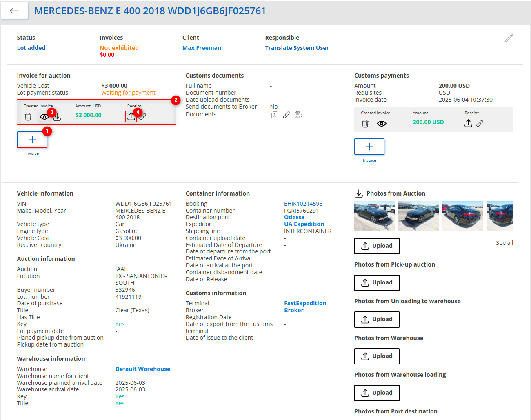Open Default Warehouse link
This screenshot has width=531, height=420.
(x=143, y=369)
